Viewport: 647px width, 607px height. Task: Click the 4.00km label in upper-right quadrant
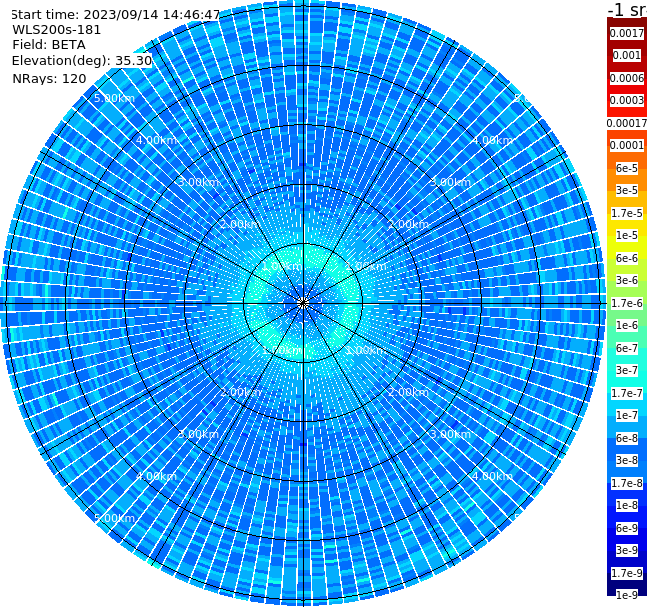[x=493, y=140]
